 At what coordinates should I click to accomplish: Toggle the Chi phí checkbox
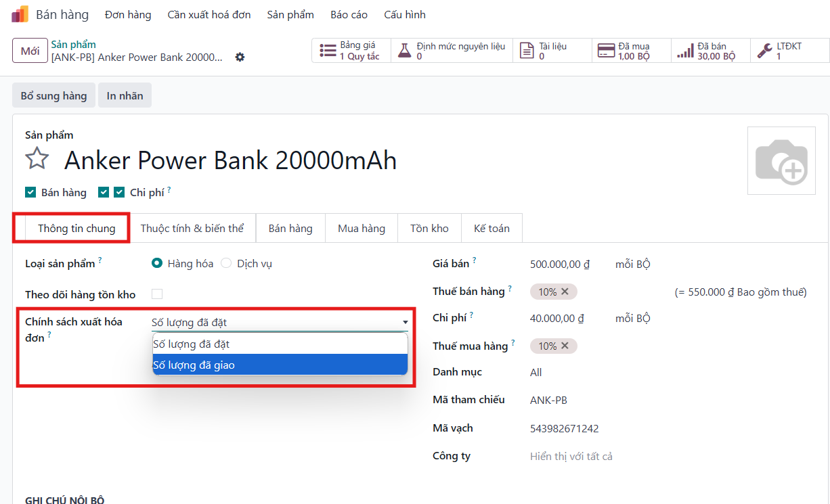tap(119, 192)
